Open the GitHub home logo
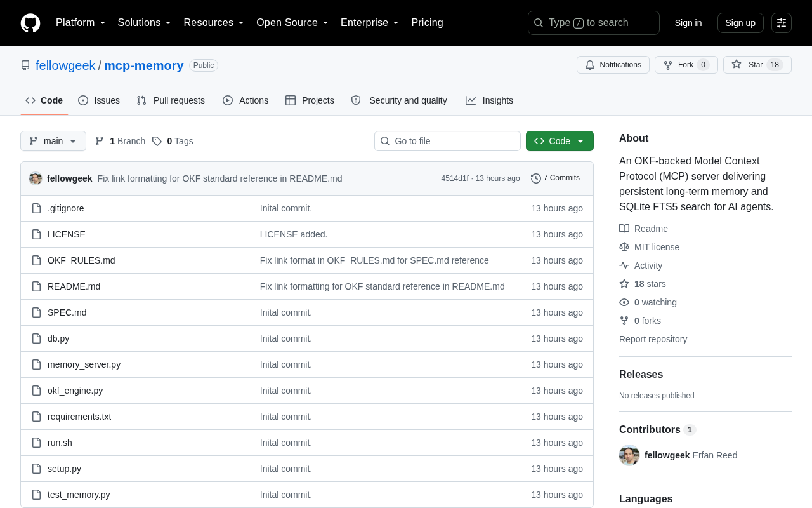Image resolution: width=812 pixels, height=508 pixels. coord(30,23)
